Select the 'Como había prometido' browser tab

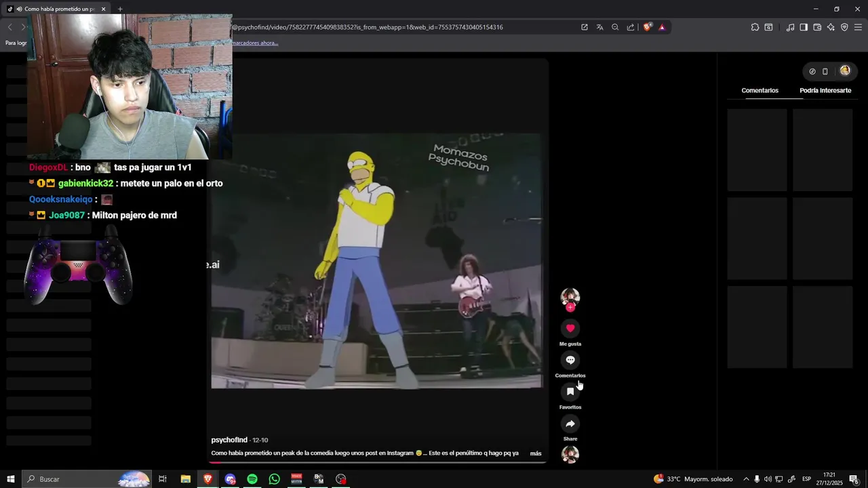(57, 9)
